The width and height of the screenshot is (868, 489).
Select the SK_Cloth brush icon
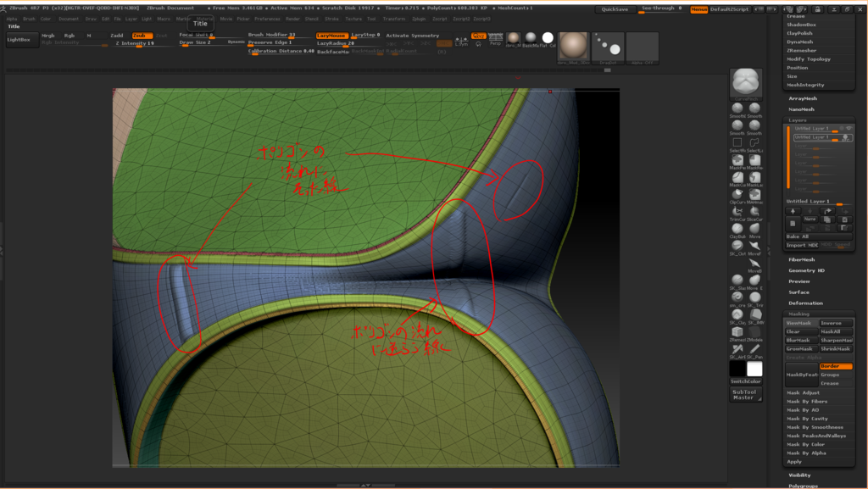click(737, 246)
